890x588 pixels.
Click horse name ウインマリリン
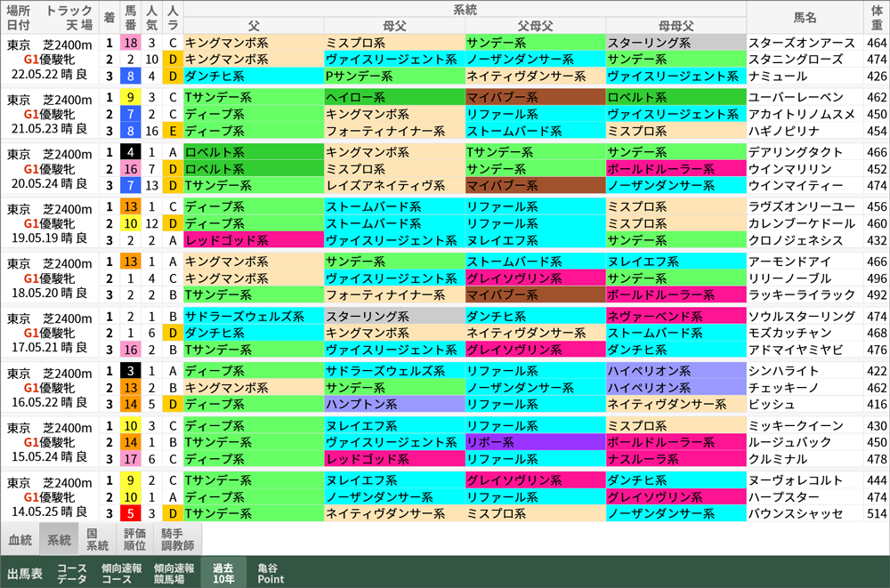[x=789, y=168]
